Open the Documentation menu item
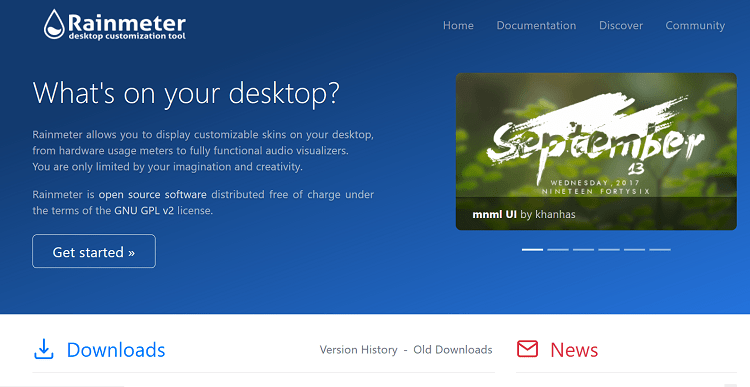This screenshot has width=750, height=387. 536,25
